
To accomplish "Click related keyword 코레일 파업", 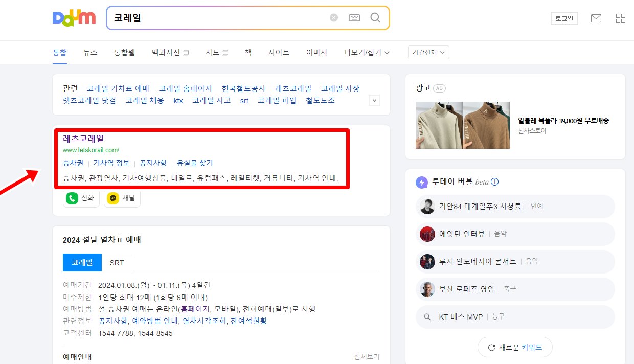I will pyautogui.click(x=277, y=100).
